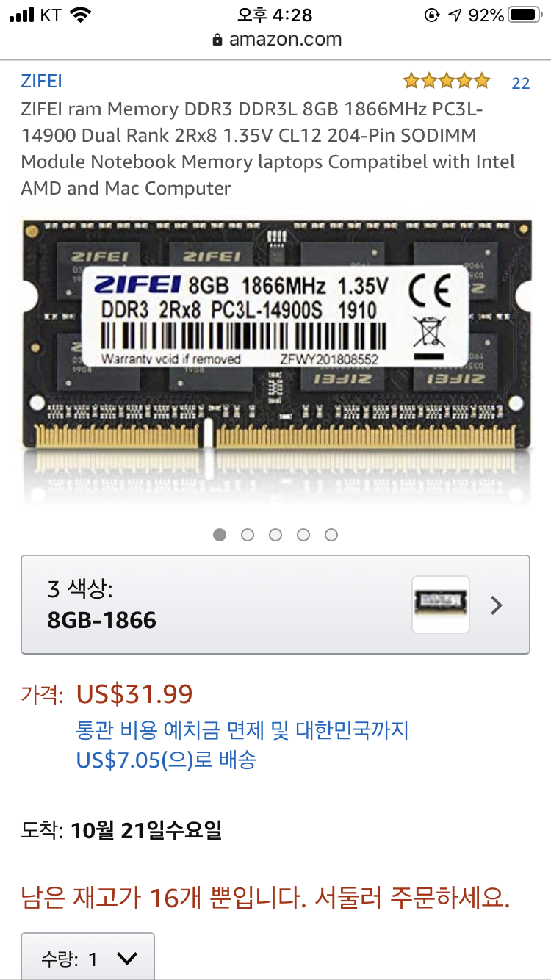
Task: Tap the amazon.com address bar
Action: pos(276,40)
